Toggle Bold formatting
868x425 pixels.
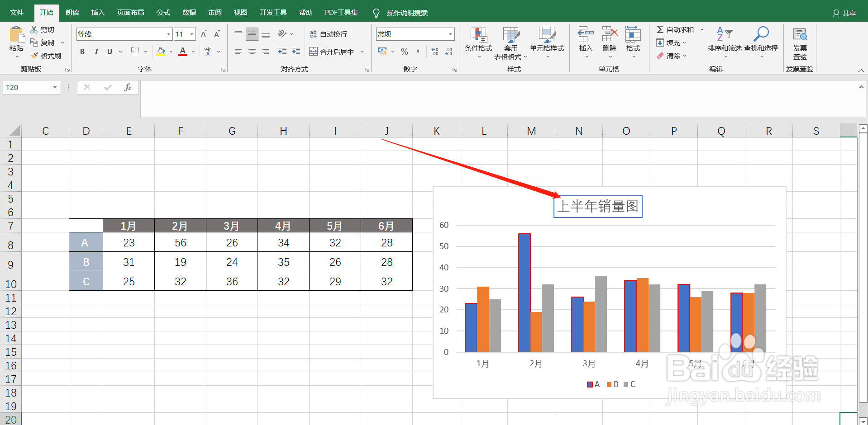pyautogui.click(x=82, y=52)
